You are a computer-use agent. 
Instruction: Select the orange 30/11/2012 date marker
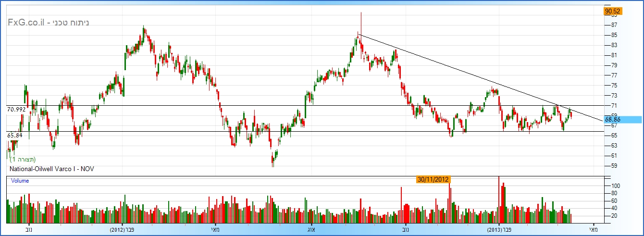click(x=433, y=179)
